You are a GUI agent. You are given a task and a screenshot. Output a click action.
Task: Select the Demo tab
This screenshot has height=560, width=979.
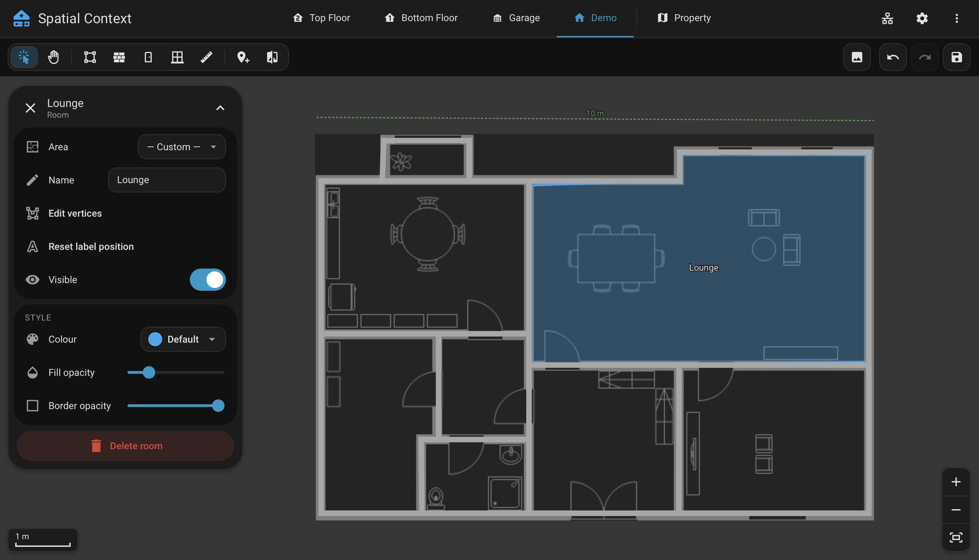[x=595, y=18]
